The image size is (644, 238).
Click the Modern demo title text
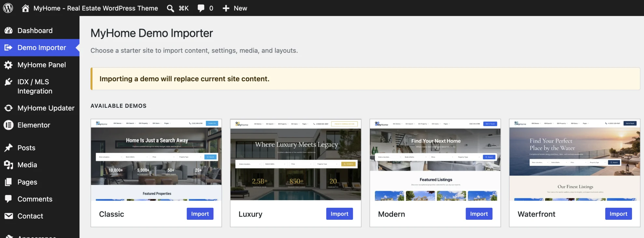coord(391,214)
